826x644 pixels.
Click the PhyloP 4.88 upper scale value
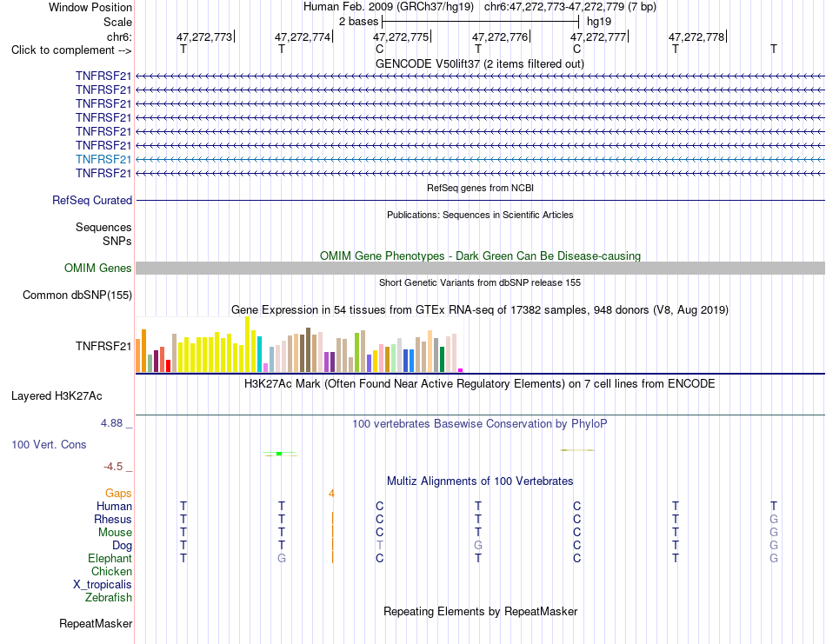111,423
